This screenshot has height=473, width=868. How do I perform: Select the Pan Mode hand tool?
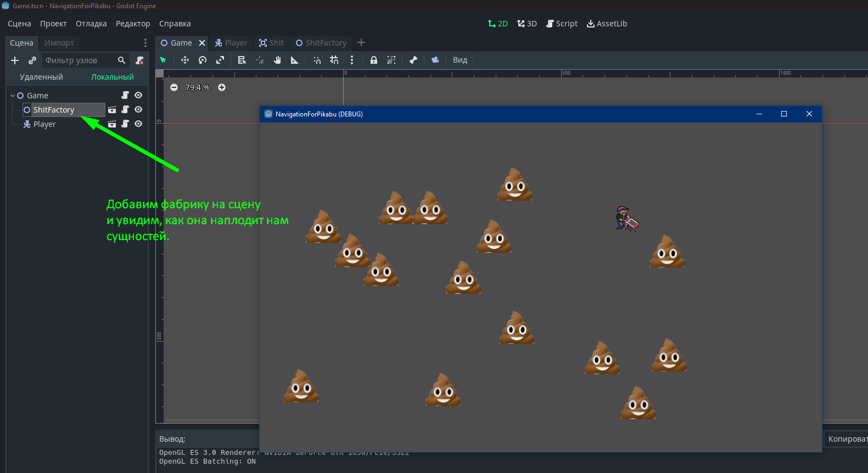click(x=277, y=60)
